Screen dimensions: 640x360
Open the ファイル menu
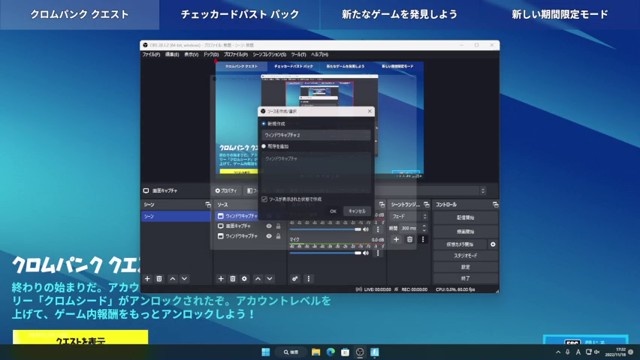[151, 54]
